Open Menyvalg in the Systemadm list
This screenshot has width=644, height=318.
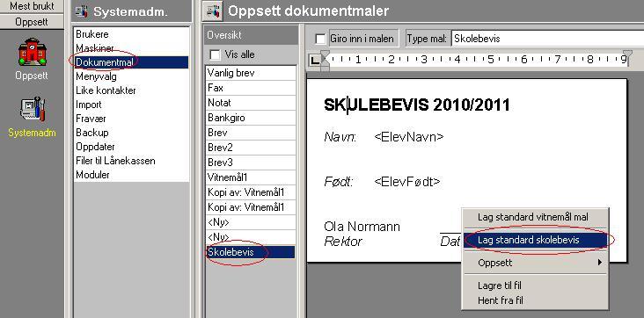(x=131, y=76)
